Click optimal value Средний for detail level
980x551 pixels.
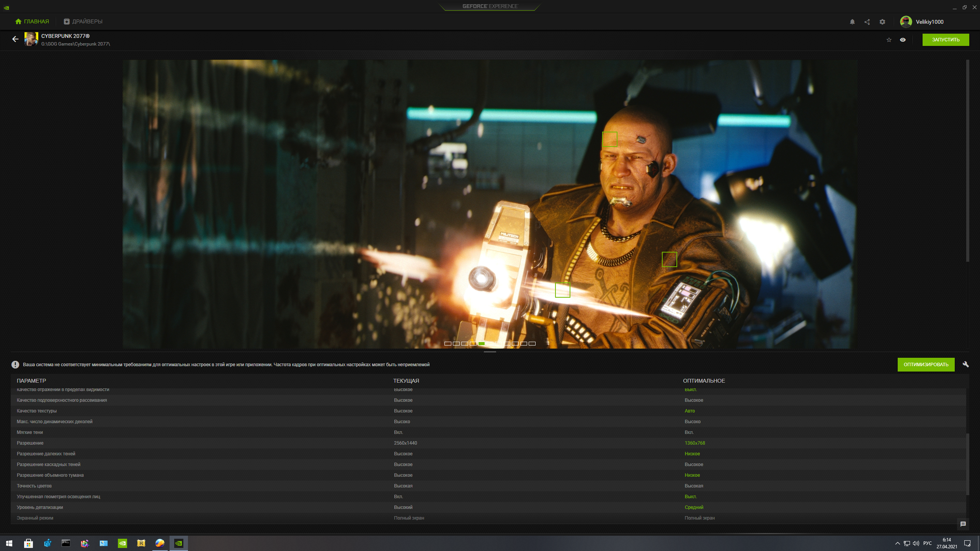tap(694, 507)
